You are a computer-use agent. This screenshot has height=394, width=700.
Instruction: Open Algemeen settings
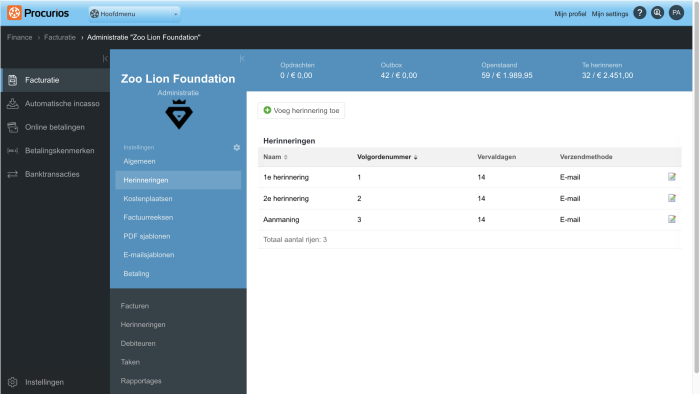point(139,161)
